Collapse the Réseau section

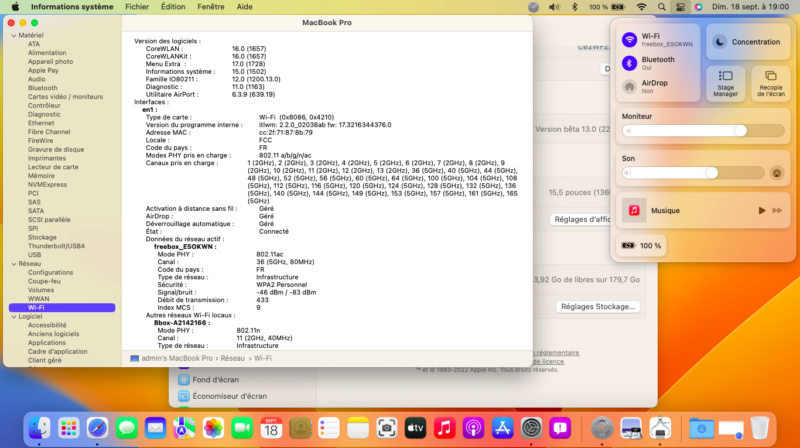14,264
